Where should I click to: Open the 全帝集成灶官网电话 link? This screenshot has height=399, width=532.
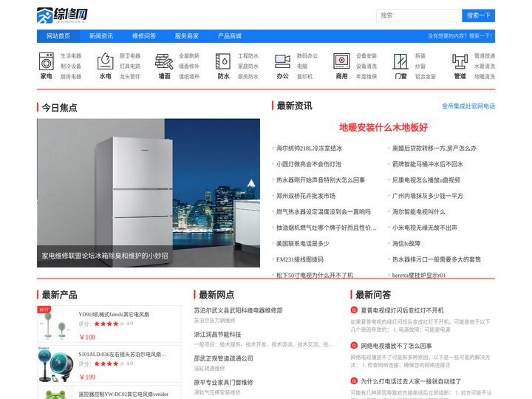[468, 106]
